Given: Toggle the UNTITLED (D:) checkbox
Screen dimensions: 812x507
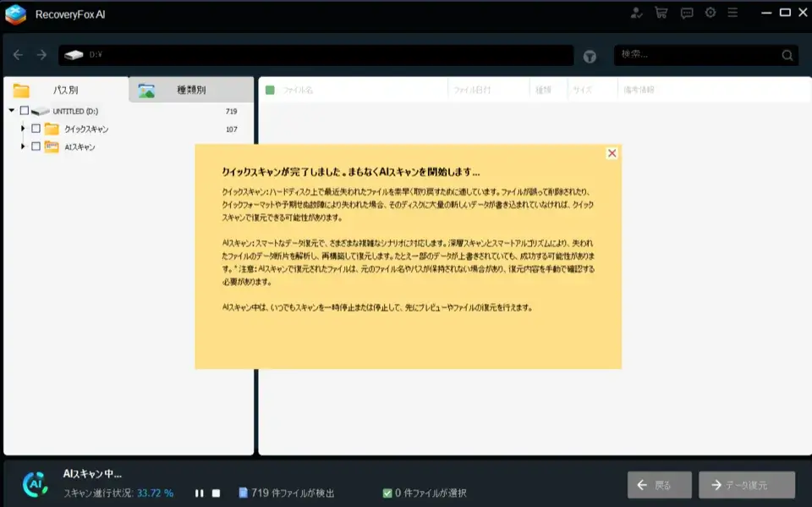Looking at the screenshot, I should (25, 110).
